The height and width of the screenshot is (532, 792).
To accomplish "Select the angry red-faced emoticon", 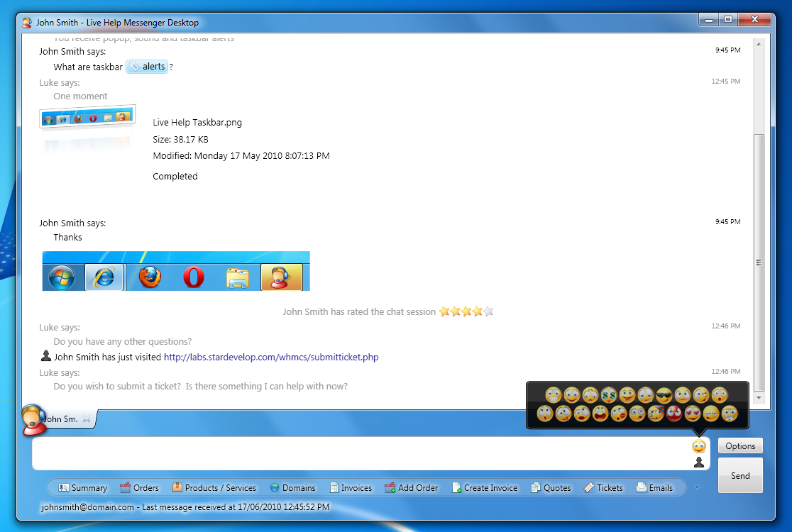I will pyautogui.click(x=673, y=414).
